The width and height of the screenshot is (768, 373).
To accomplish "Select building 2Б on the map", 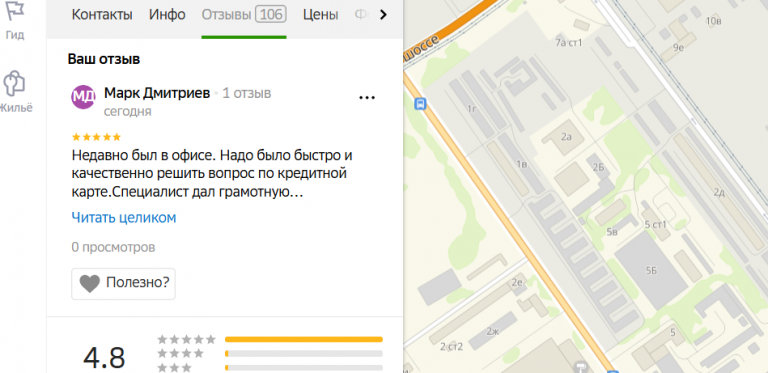I will [598, 168].
